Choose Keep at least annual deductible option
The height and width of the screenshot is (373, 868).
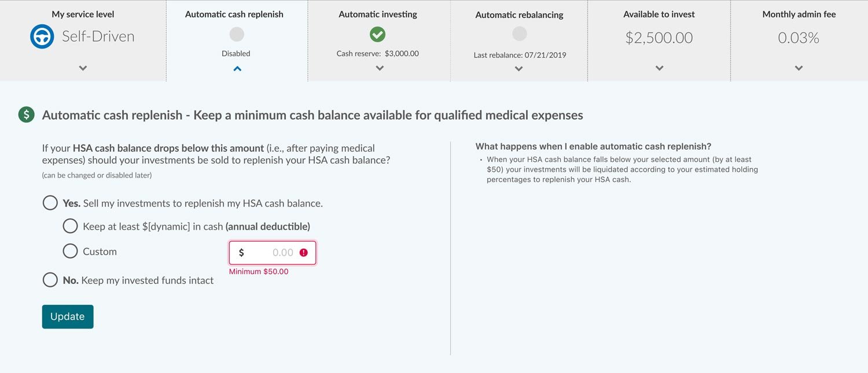(70, 226)
